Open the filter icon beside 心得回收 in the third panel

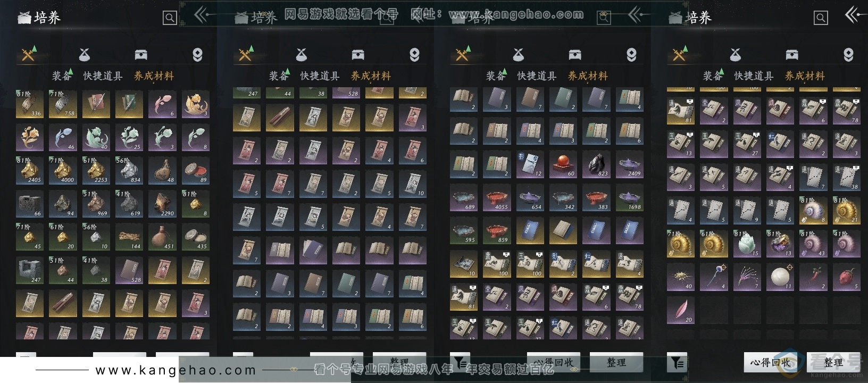460,362
